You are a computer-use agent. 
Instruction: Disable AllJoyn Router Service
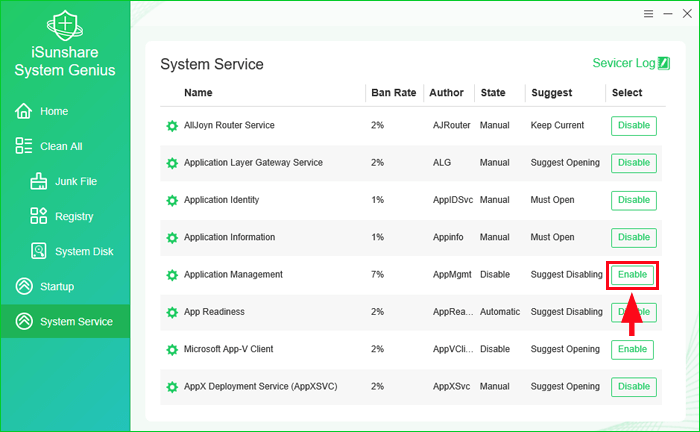coord(633,125)
